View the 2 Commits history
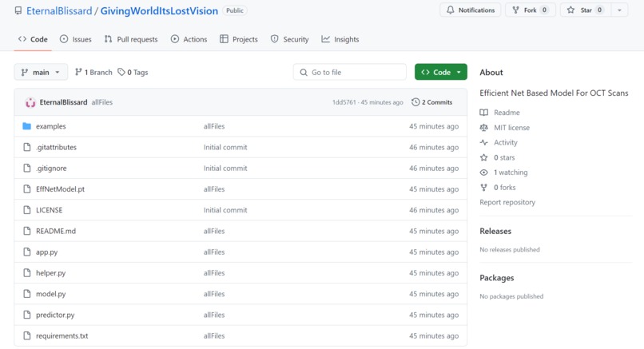Screen dimensions: 644x349 point(431,102)
